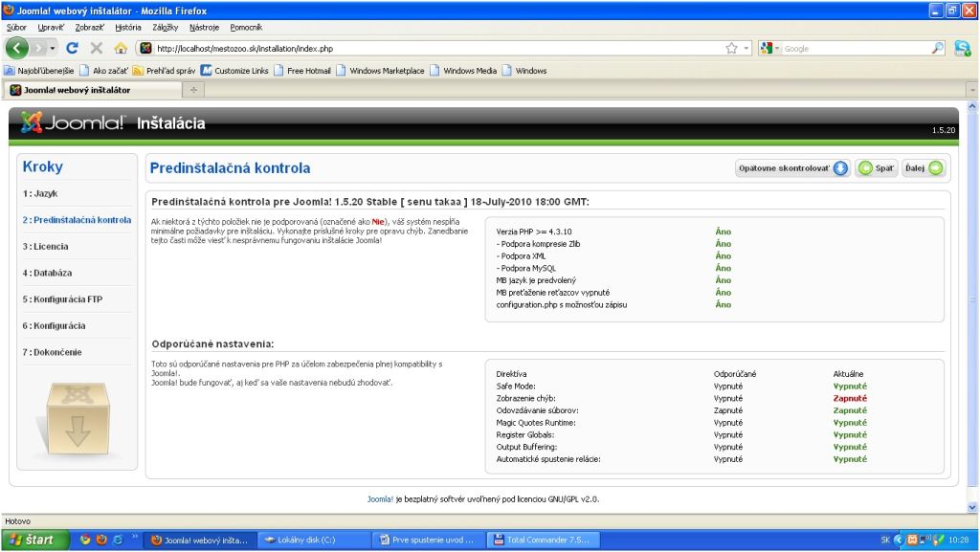The image size is (980, 552).
Task: Open the back history dropdown arrow
Action: tap(53, 48)
